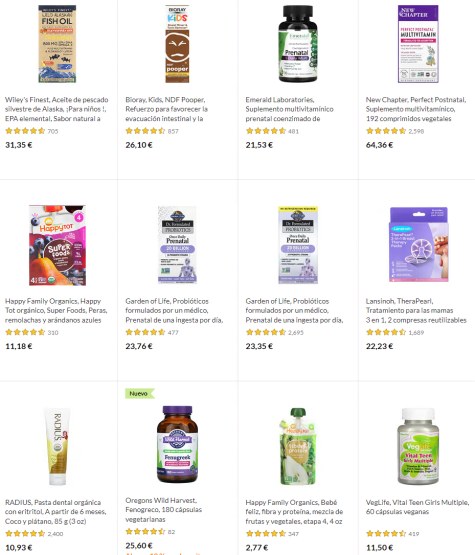This screenshot has height=555, width=475.
Task: Click Emerald Laboratories prenatal title link
Action: pyautogui.click(x=289, y=109)
